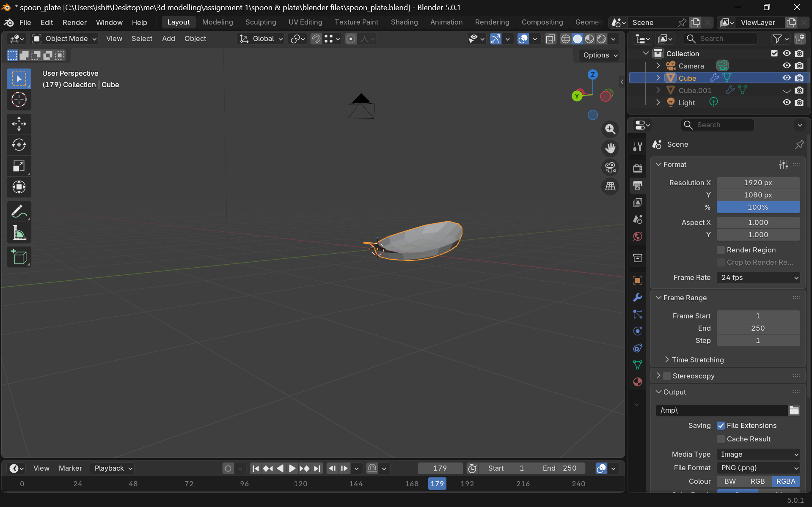Uncheck the File Extensions checkbox

(x=721, y=425)
